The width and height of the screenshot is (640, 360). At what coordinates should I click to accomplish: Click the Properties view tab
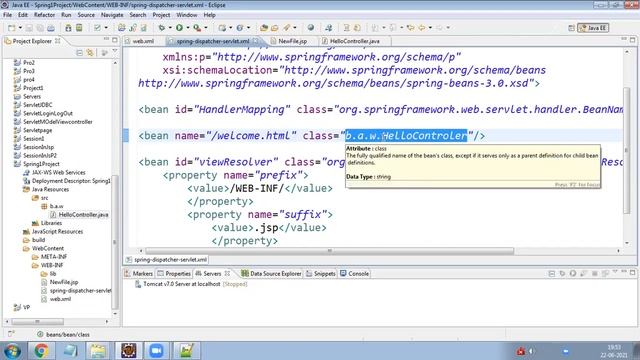(174, 273)
